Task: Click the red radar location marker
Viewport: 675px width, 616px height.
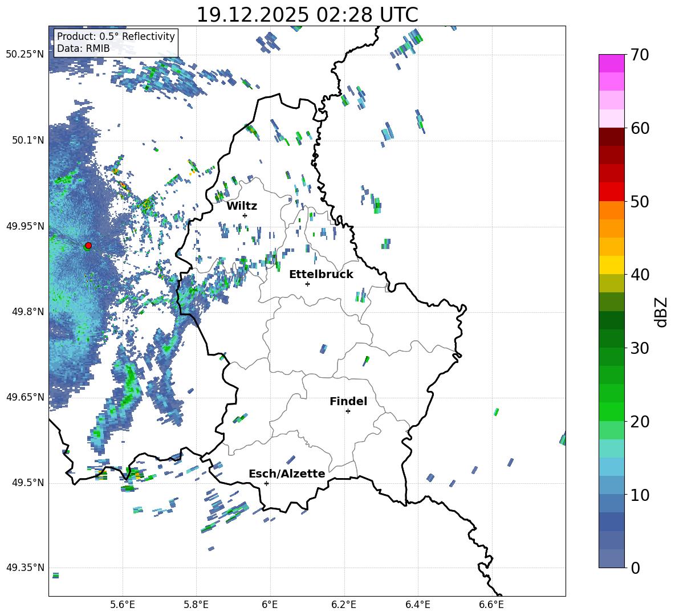Action: pyautogui.click(x=88, y=246)
